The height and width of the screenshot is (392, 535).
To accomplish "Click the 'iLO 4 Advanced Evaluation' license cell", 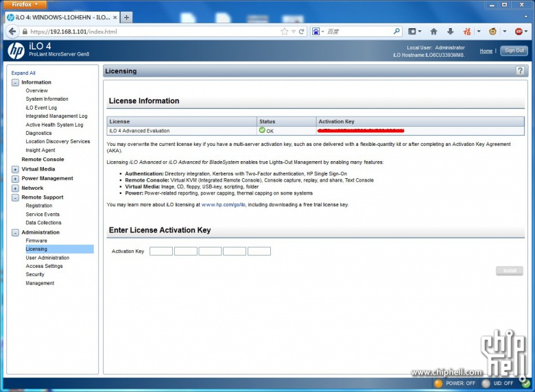I will (182, 131).
